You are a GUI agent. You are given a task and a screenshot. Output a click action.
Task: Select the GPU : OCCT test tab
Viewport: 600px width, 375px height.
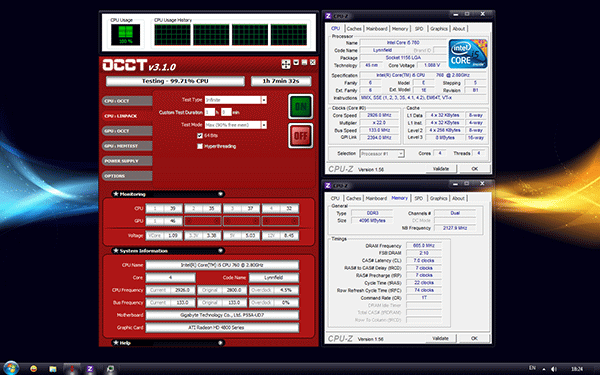click(x=127, y=131)
